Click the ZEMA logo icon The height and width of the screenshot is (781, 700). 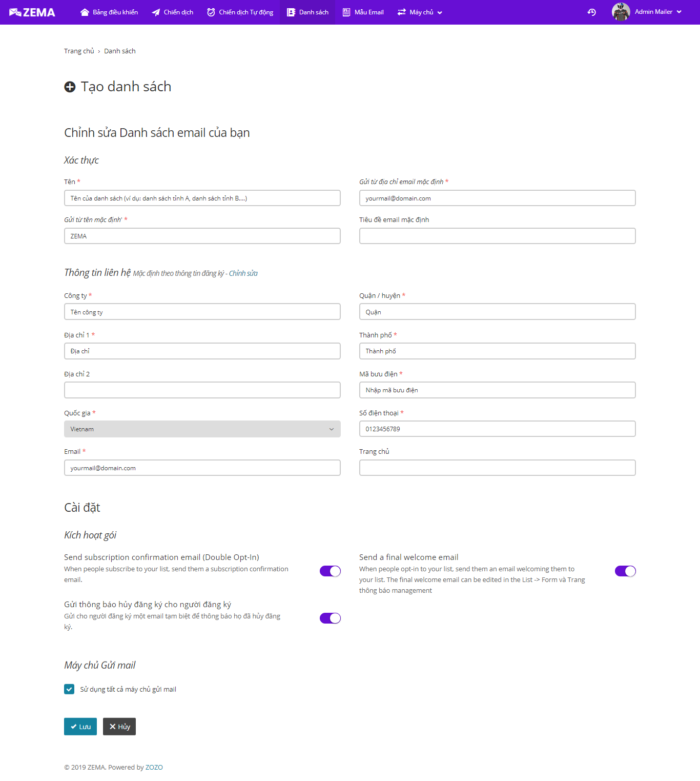(15, 12)
